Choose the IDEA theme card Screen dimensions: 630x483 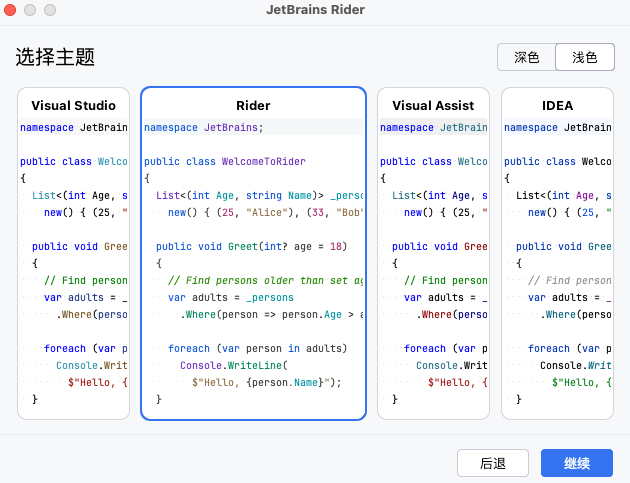[557, 253]
